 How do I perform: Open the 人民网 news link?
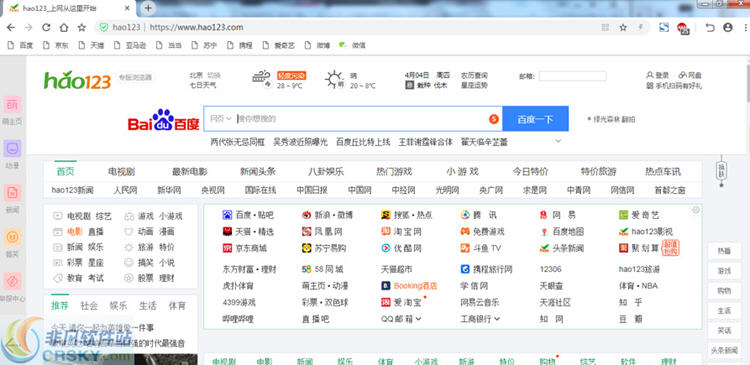pyautogui.click(x=125, y=190)
